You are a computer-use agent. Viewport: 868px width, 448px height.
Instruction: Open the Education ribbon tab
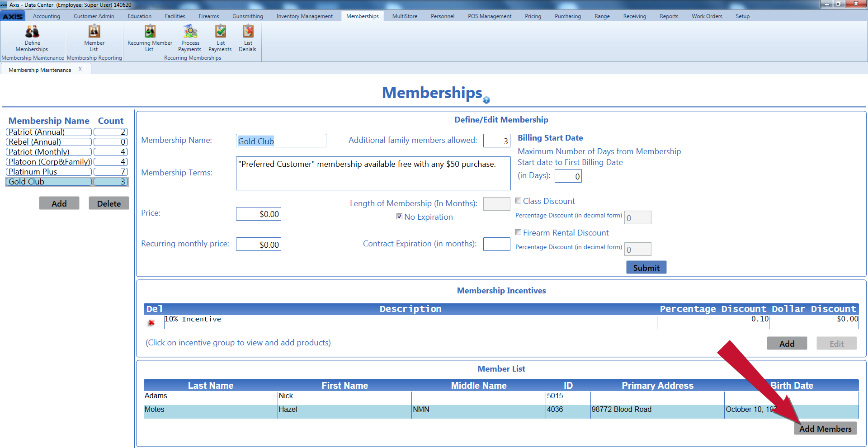pyautogui.click(x=140, y=16)
